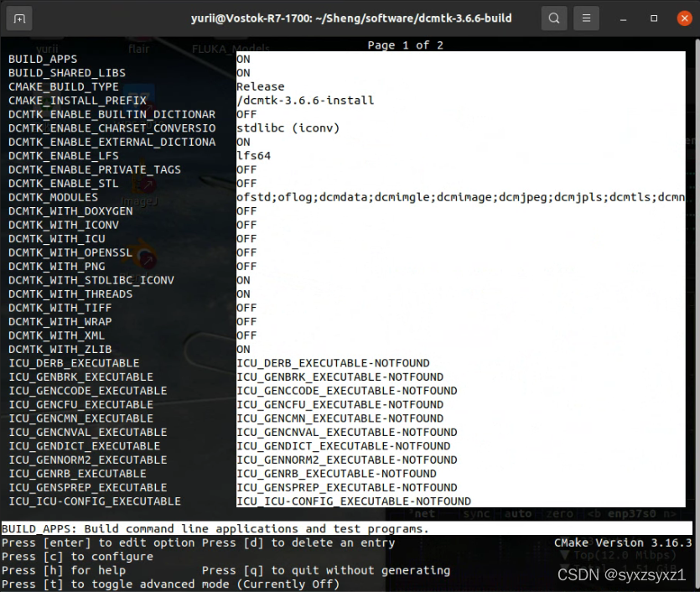Open the terminal search icon
This screenshot has height=592, width=700.
[x=554, y=18]
